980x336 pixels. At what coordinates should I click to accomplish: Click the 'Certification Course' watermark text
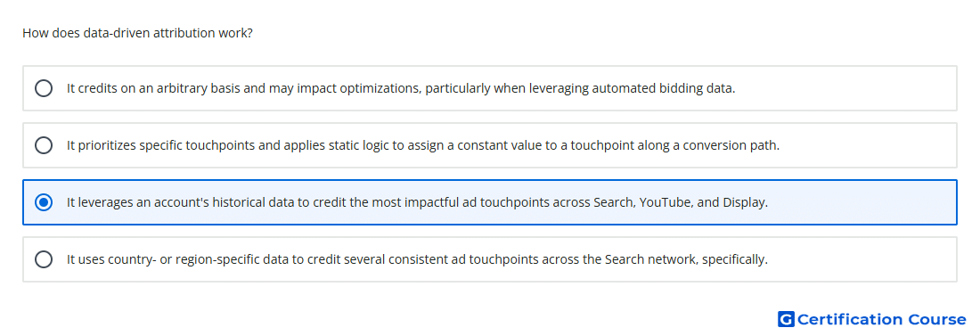(882, 320)
